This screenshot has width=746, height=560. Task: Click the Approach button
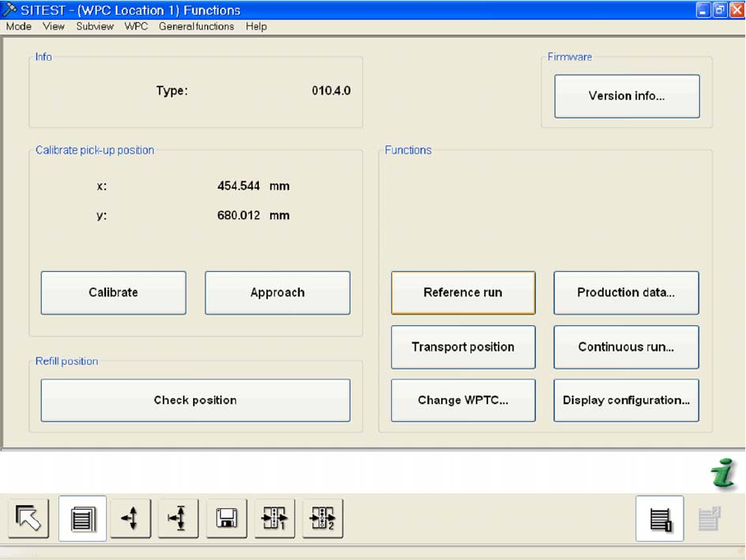click(x=278, y=293)
